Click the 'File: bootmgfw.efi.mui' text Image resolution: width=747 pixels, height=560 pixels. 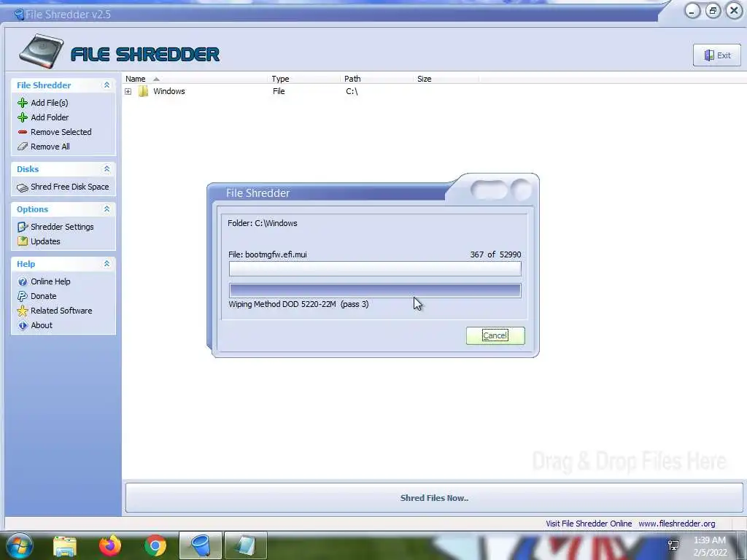[267, 254]
